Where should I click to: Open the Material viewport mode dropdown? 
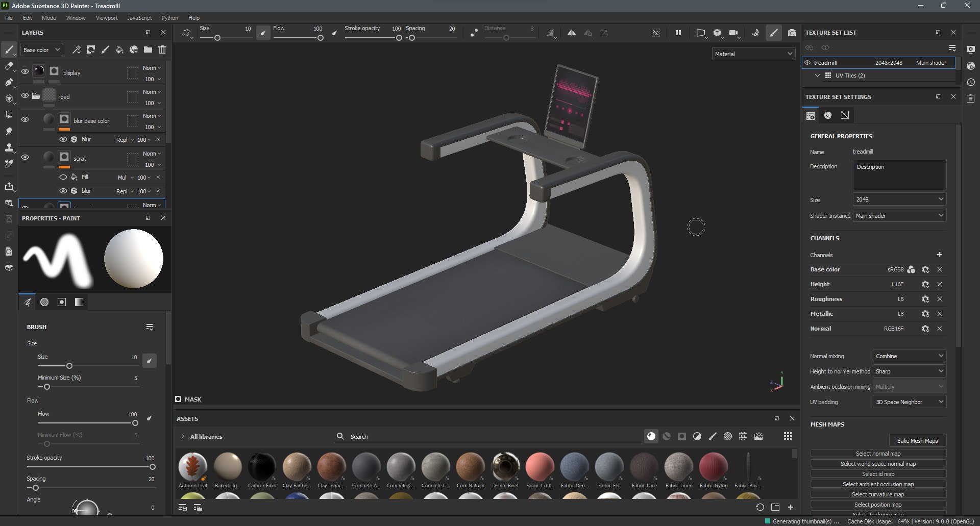click(753, 54)
